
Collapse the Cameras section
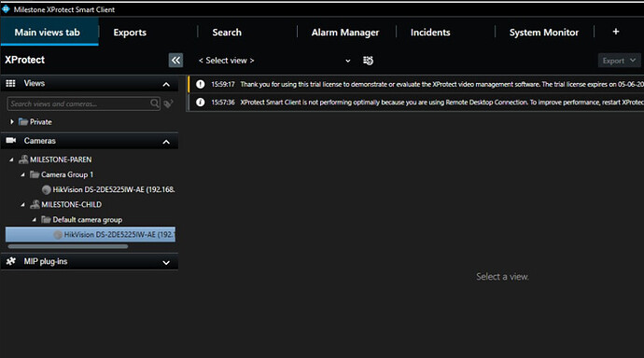click(x=166, y=142)
